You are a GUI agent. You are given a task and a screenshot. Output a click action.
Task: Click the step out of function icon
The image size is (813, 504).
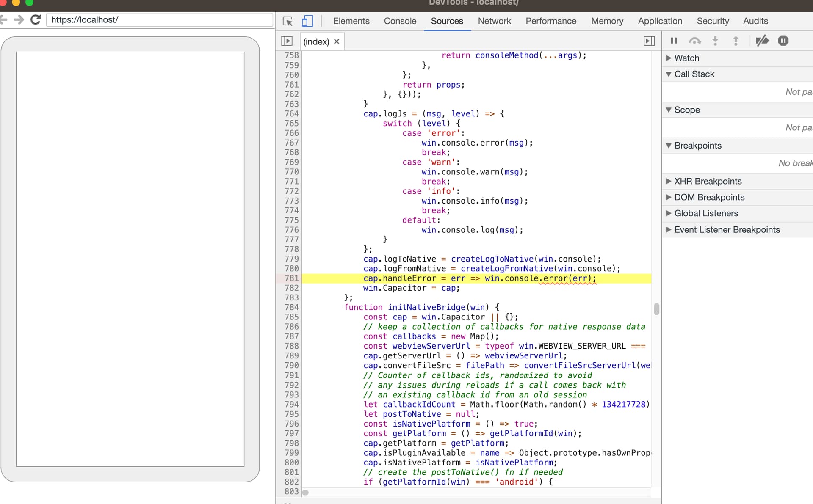736,41
